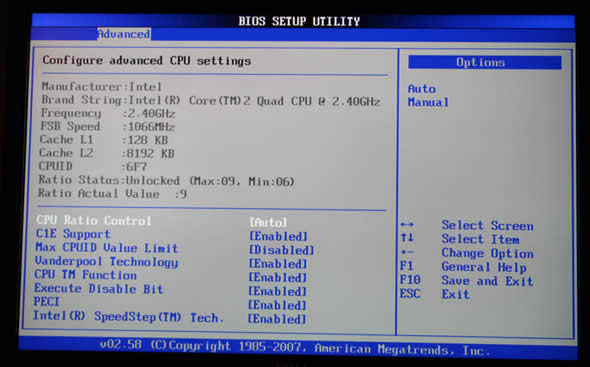Click the General Help text
The height and width of the screenshot is (367, 590).
click(x=484, y=267)
